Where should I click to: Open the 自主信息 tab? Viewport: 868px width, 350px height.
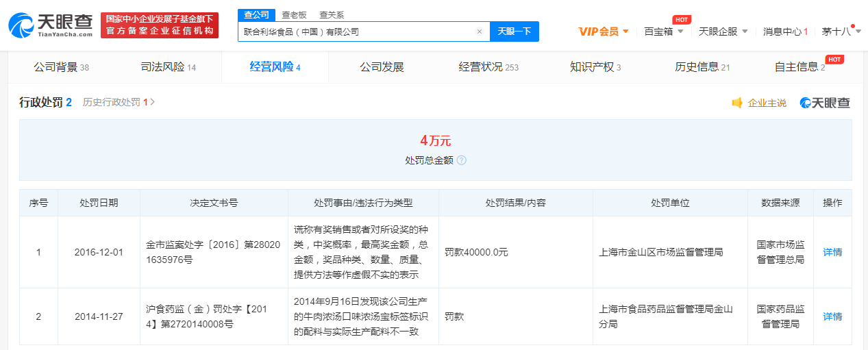tap(800, 67)
